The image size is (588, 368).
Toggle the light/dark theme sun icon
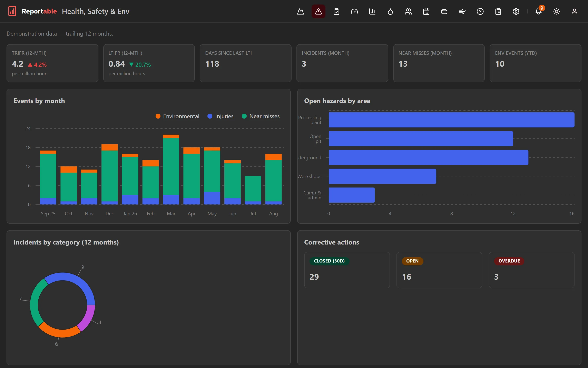pyautogui.click(x=556, y=11)
